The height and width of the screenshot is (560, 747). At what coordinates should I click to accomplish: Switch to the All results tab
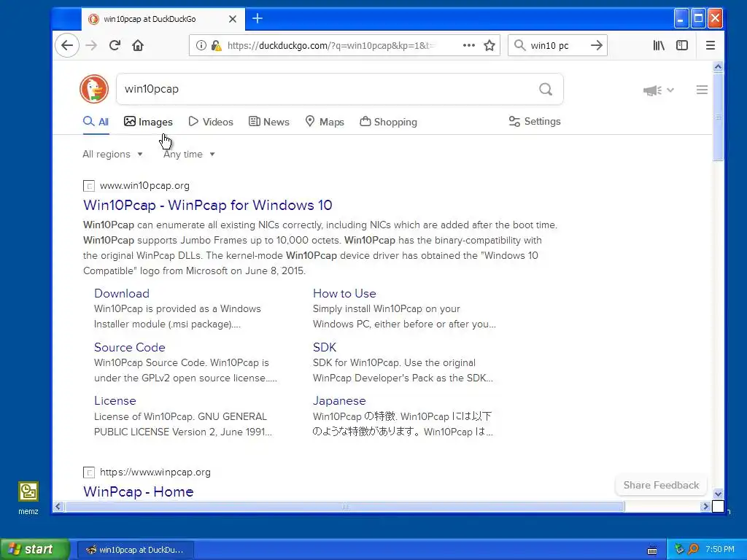coord(96,122)
